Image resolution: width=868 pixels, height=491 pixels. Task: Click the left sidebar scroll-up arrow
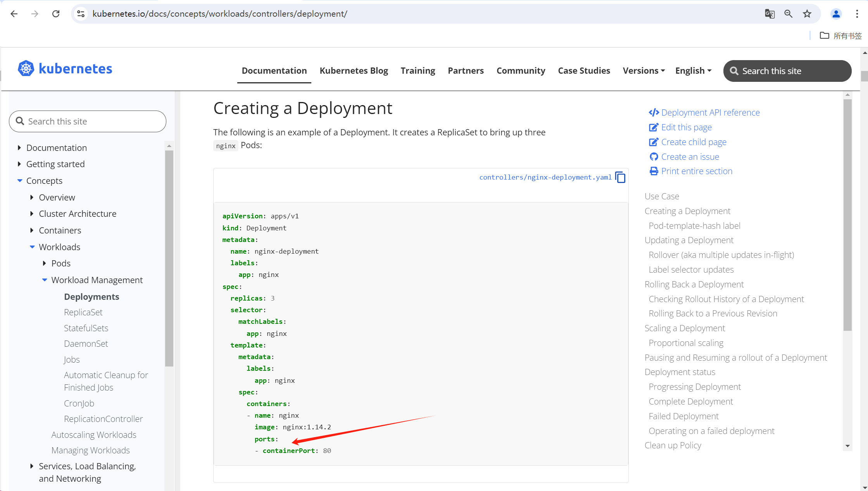(x=169, y=146)
